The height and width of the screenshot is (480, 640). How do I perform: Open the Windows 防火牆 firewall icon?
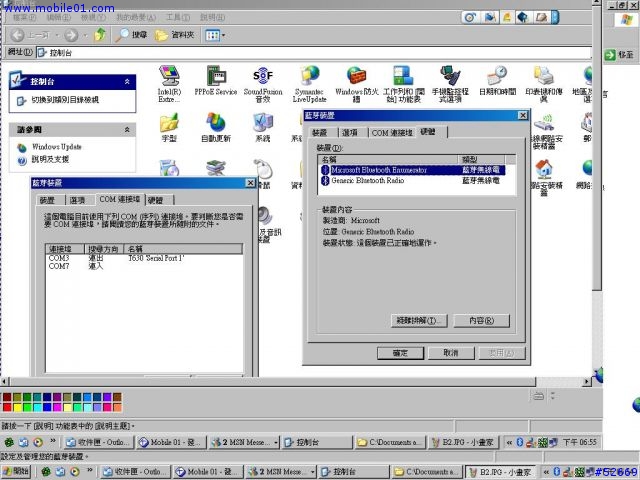pyautogui.click(x=356, y=84)
